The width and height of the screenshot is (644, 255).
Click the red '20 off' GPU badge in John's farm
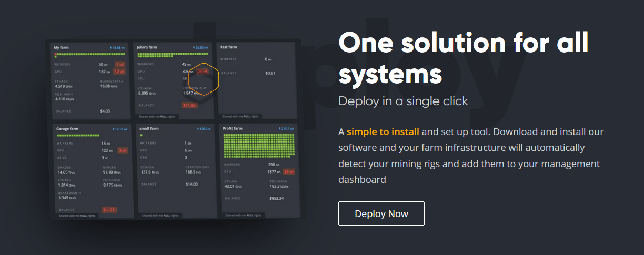pos(203,71)
